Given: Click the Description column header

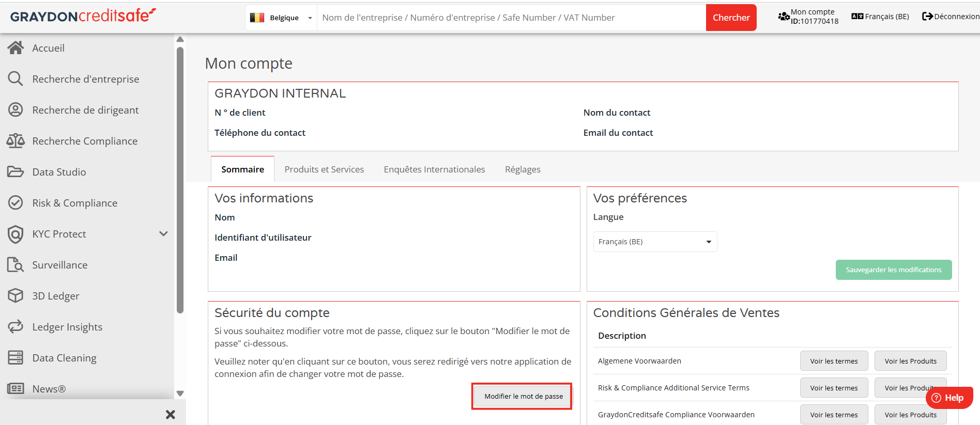Looking at the screenshot, I should tap(622, 336).
